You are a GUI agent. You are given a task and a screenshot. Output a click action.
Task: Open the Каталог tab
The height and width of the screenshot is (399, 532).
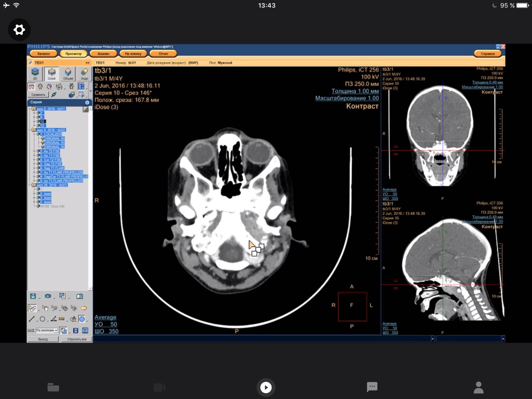[x=43, y=54]
